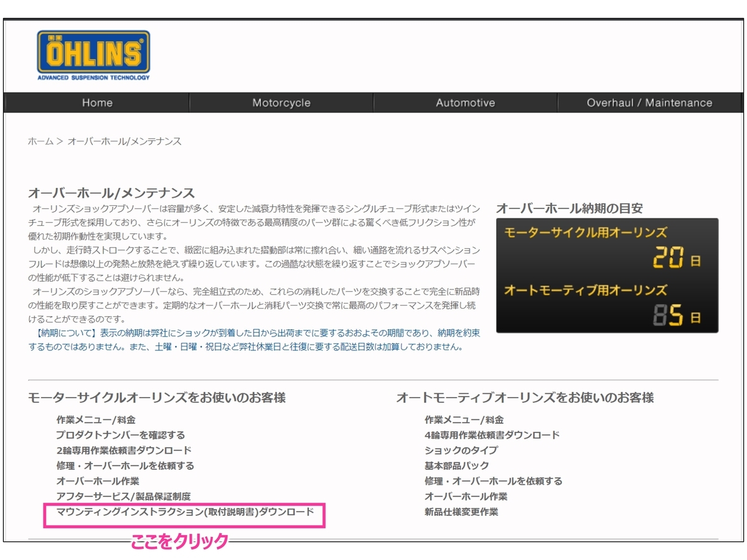Open the Home menu item

click(x=97, y=103)
